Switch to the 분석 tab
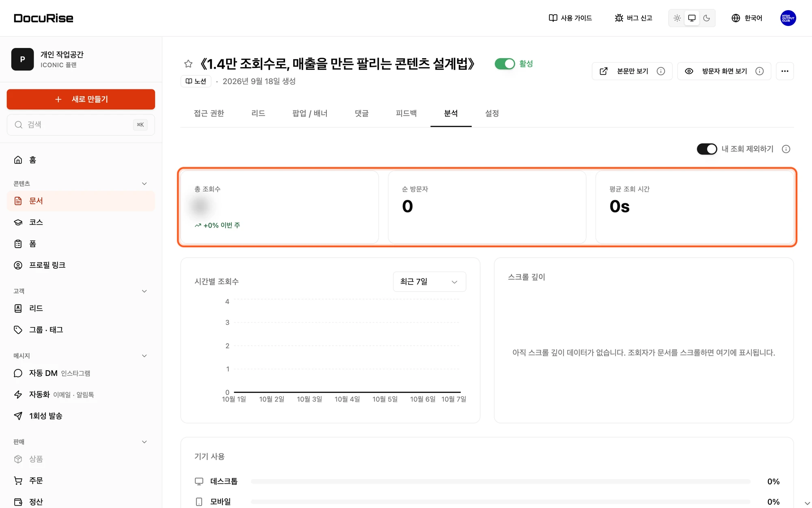Screen dimensions: 812x508 point(451,113)
